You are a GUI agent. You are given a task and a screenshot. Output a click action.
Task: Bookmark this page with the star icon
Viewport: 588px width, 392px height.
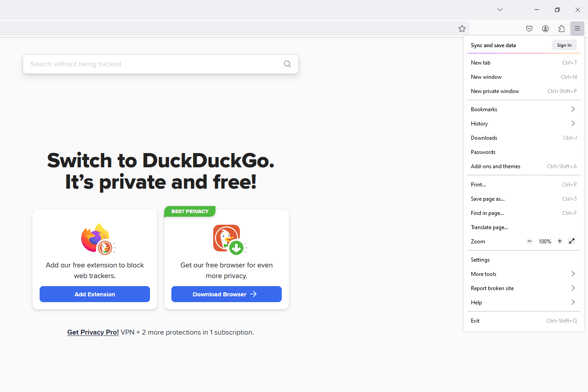click(x=462, y=28)
